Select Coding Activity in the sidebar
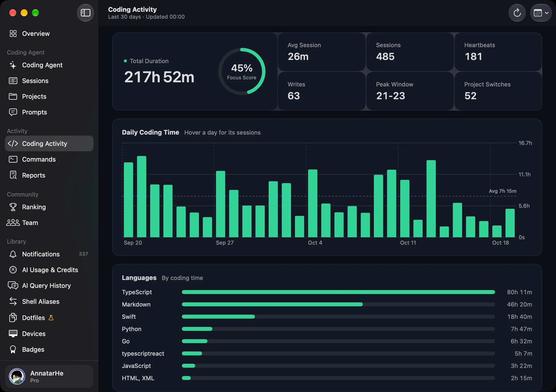Viewport: 556px width, 392px height. point(49,144)
